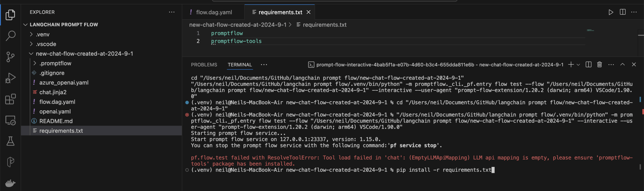Click the run button in editor toolbar
Image resolution: width=644 pixels, height=191 pixels.
tap(611, 12)
